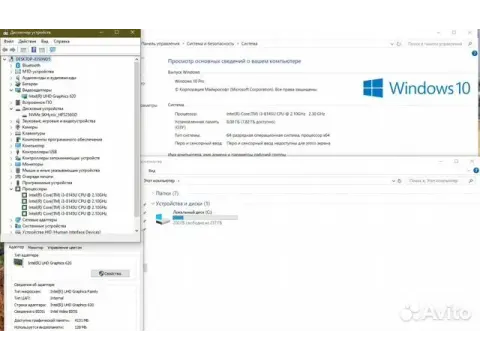480x360 pixels.
Task: Click the shield icon on the Свойства button
Action: [101, 273]
